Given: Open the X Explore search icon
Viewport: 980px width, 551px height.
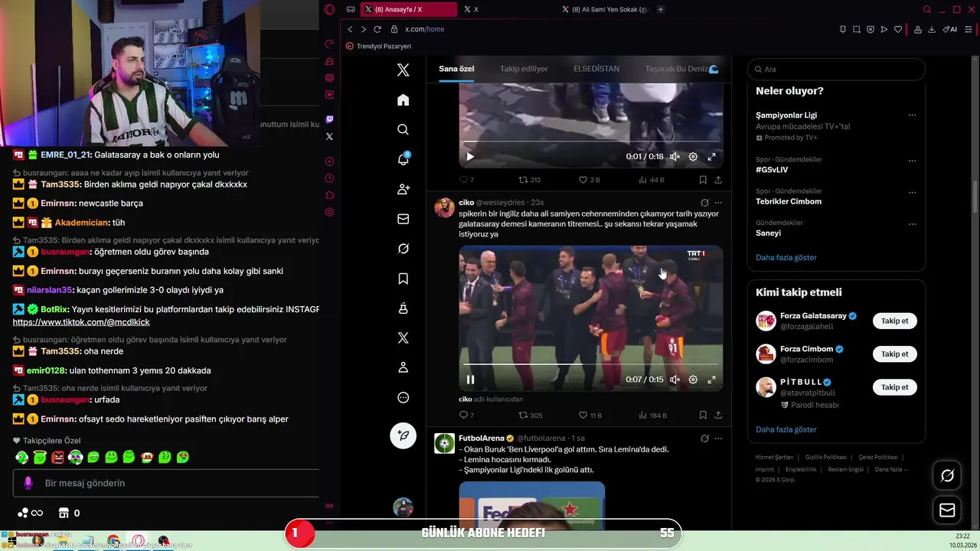Looking at the screenshot, I should (403, 129).
